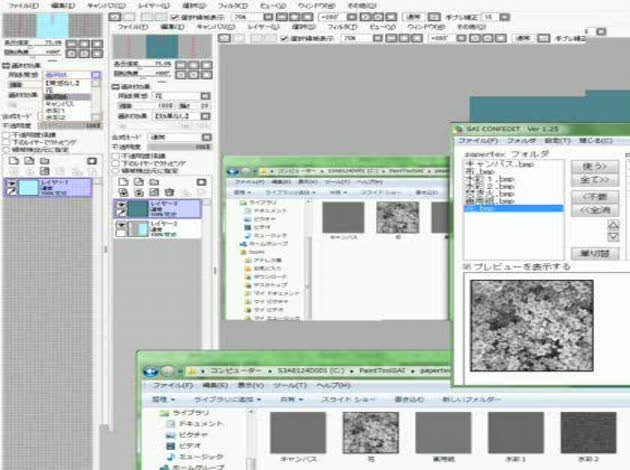Click undo icon on topmost SAI toolbar
Viewport: 630px width, 470px height.
[115, 17]
